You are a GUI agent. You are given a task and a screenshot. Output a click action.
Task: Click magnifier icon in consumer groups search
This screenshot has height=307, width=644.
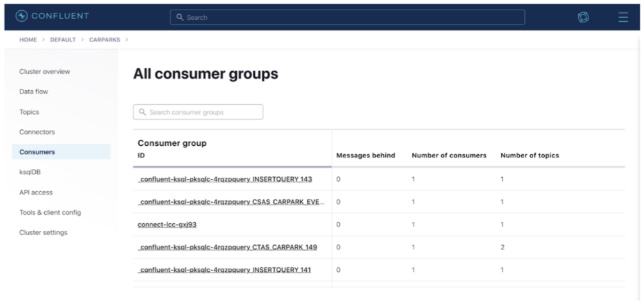[x=143, y=113]
